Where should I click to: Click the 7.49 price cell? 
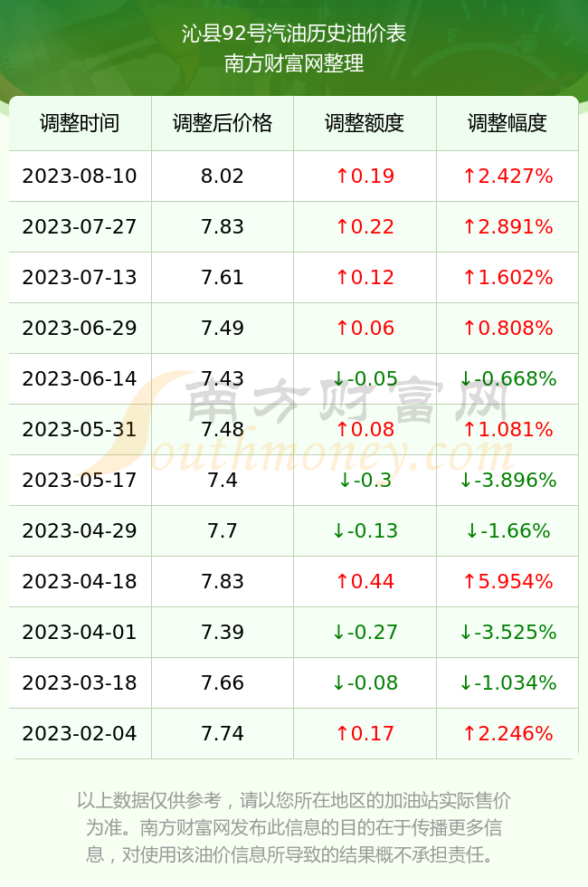pyautogui.click(x=223, y=328)
